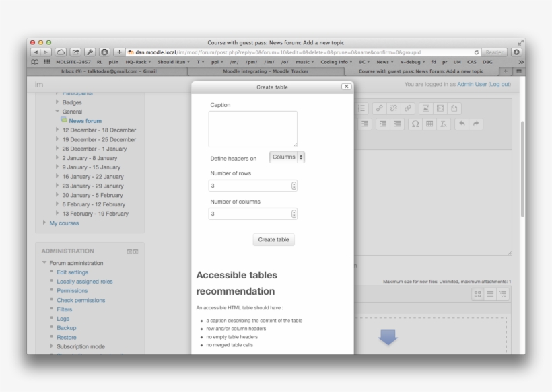Click the unlink icon in editor

tap(394, 108)
